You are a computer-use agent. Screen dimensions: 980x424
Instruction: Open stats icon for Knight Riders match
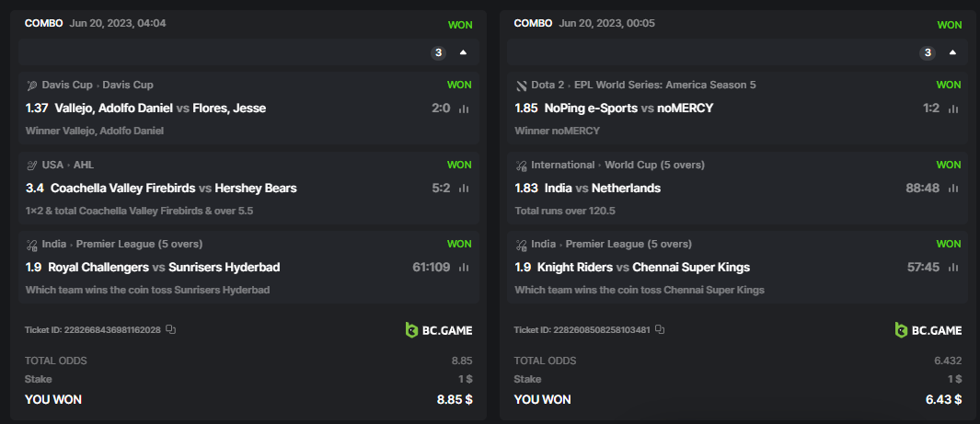(x=953, y=268)
